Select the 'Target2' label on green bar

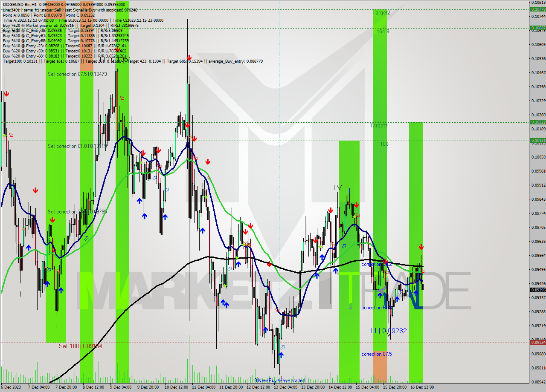coord(381,13)
